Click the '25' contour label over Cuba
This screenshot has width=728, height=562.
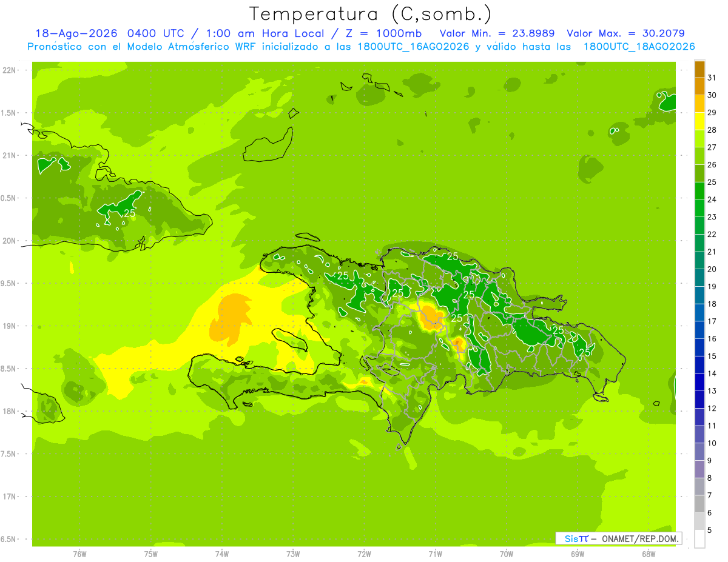[x=130, y=213]
